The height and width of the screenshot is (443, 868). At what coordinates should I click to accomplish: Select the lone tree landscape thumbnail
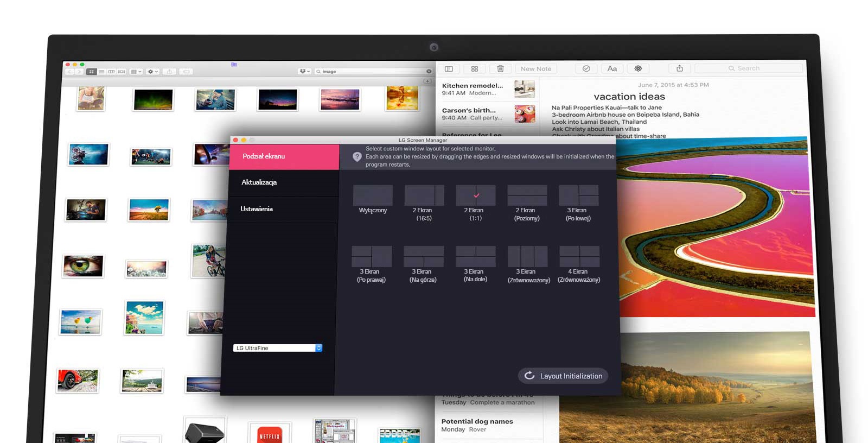149,210
